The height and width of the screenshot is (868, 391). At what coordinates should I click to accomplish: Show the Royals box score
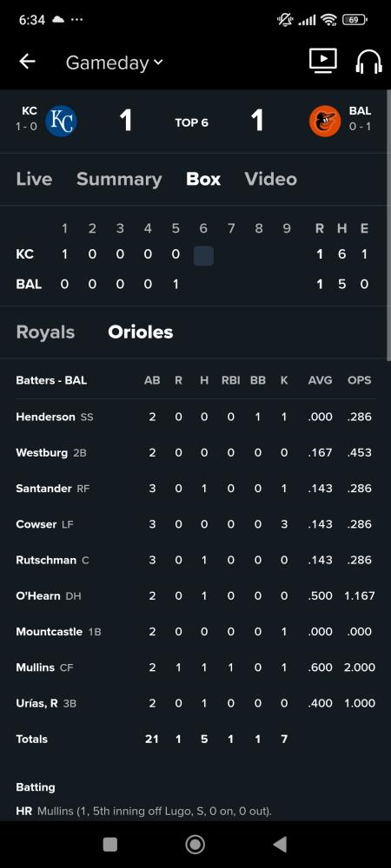tap(45, 332)
